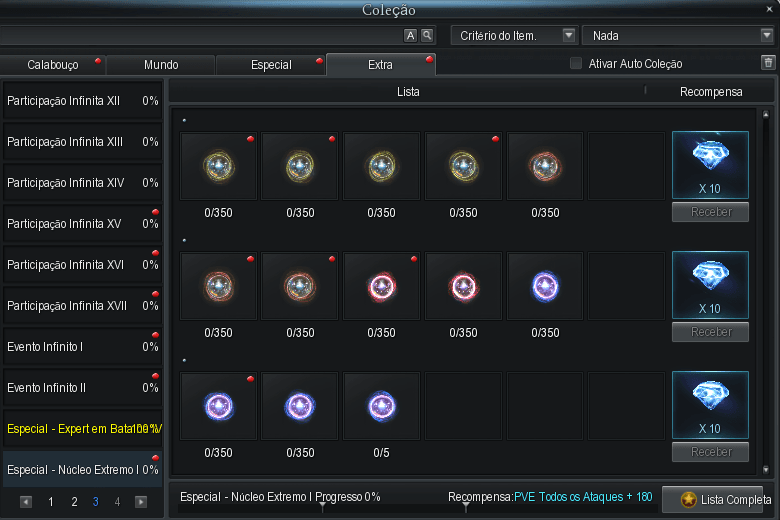Go to next page with right arrow
The image size is (780, 520).
(x=141, y=502)
